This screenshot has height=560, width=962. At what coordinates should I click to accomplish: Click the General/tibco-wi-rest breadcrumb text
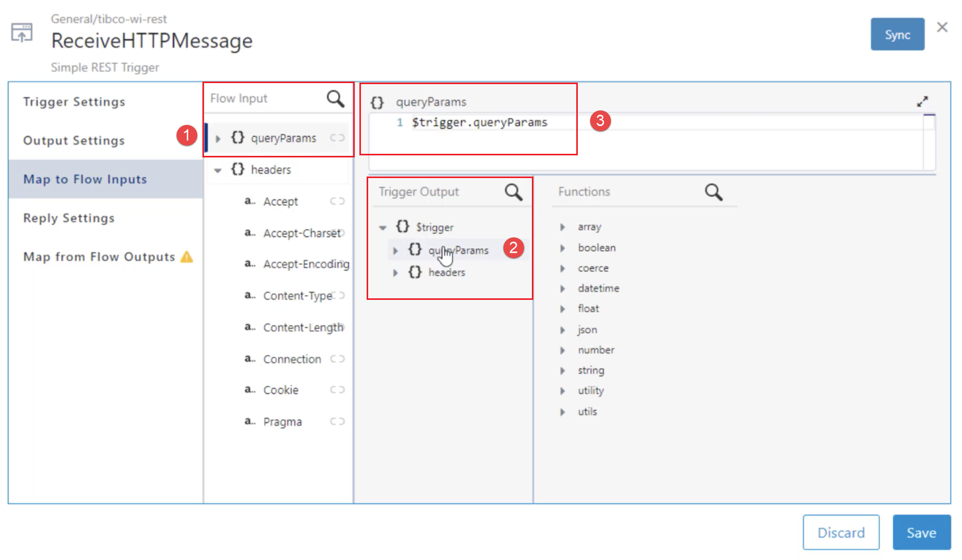[x=109, y=19]
